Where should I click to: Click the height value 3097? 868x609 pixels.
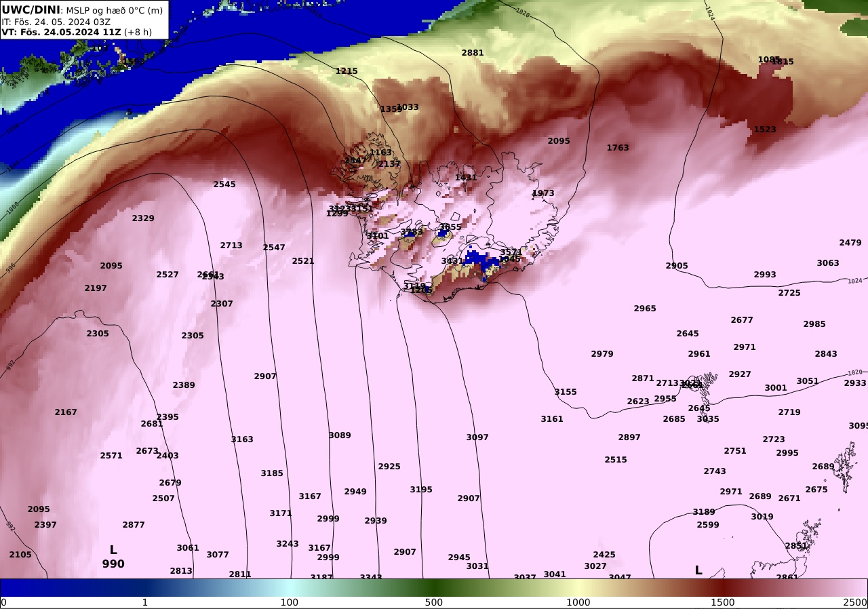[x=477, y=437]
